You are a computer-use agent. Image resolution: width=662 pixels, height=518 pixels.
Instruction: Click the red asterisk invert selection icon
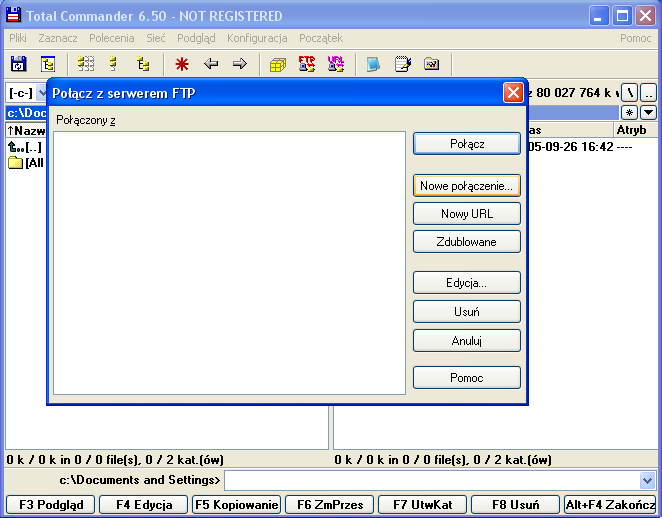pyautogui.click(x=182, y=64)
